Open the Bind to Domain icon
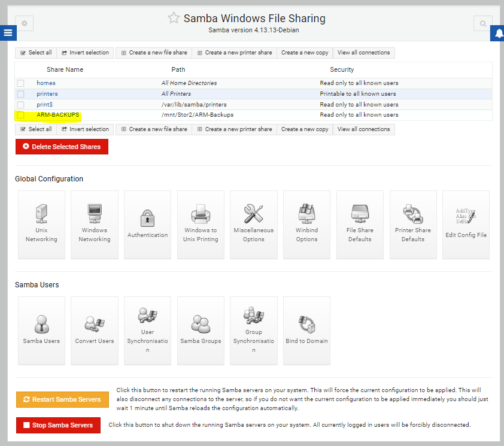Image resolution: width=504 pixels, height=446 pixels. click(306, 330)
